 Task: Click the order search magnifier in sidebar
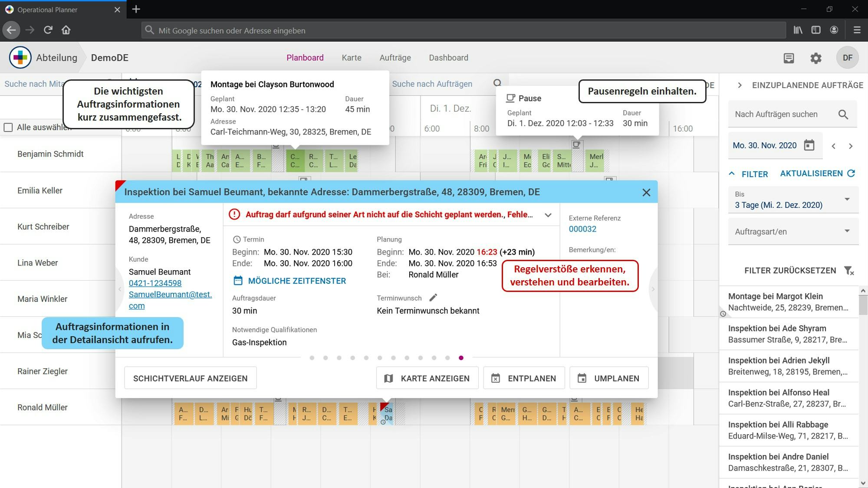[843, 115]
